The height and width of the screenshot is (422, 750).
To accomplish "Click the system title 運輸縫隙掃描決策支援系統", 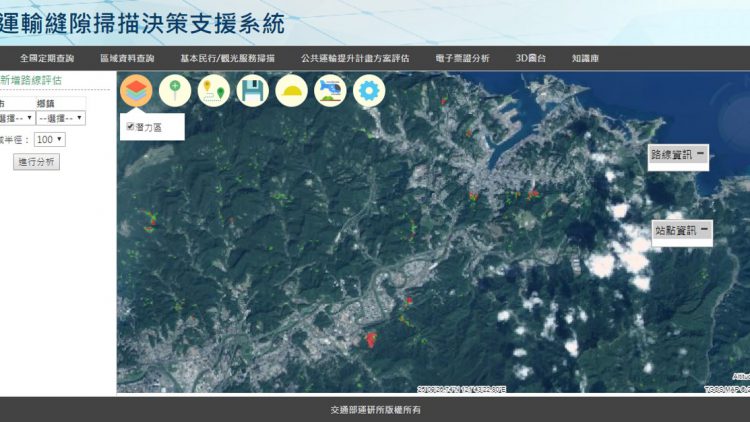I will coord(143,23).
